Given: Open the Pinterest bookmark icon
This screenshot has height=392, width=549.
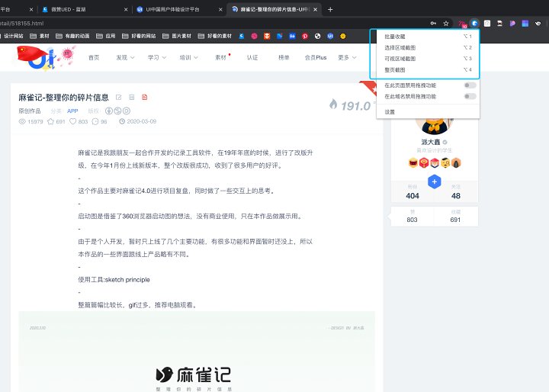Looking at the screenshot, I should point(305,36).
